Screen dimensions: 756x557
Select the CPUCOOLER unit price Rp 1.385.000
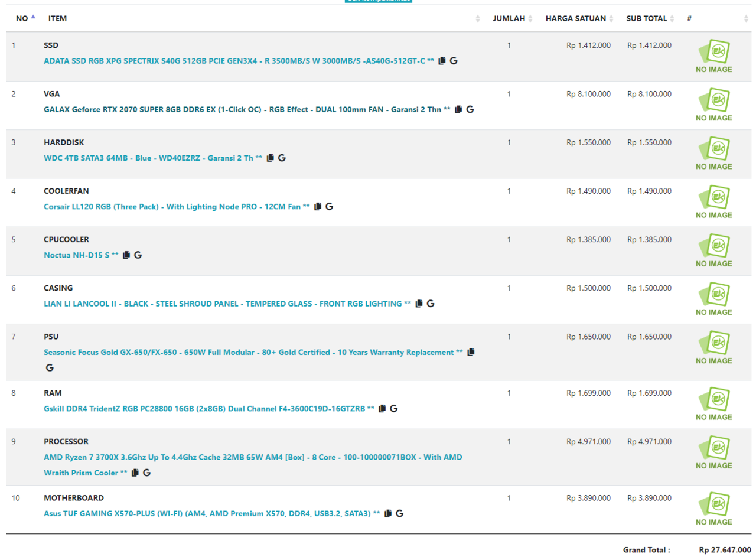coord(589,239)
